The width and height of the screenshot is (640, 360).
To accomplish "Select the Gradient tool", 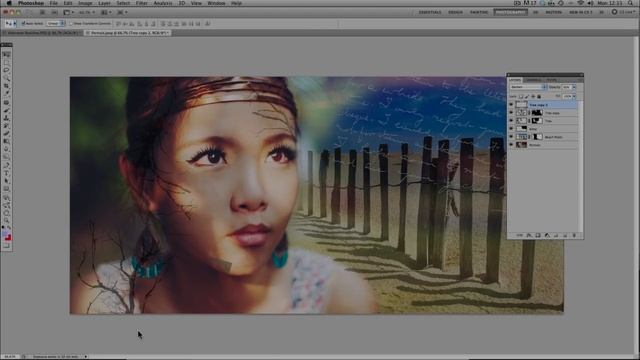I will tap(7, 141).
